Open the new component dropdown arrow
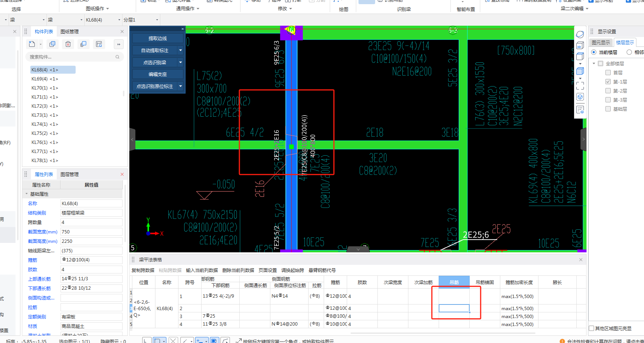Screen dimensions: 644x343 [x=40, y=44]
